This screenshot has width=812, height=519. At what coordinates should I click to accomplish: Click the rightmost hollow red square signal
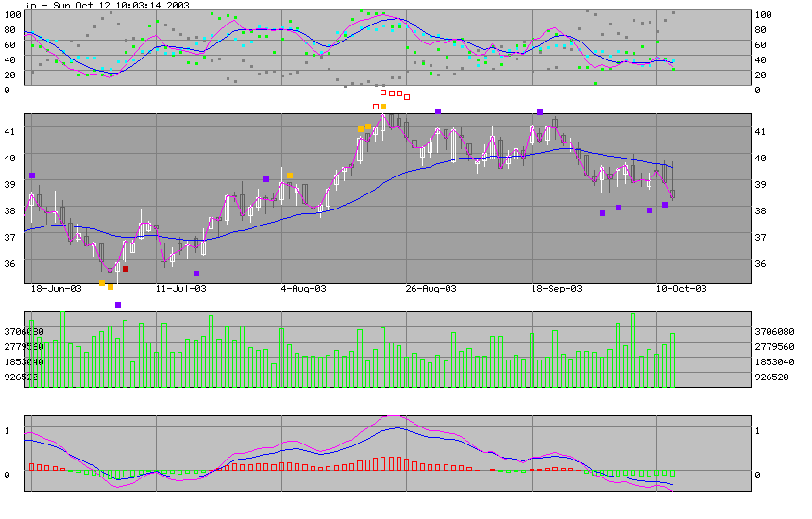coord(407,97)
